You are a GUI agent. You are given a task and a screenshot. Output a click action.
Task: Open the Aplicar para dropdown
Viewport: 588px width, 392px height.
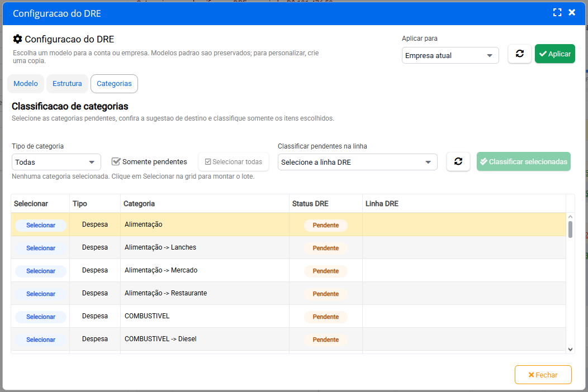[450, 55]
